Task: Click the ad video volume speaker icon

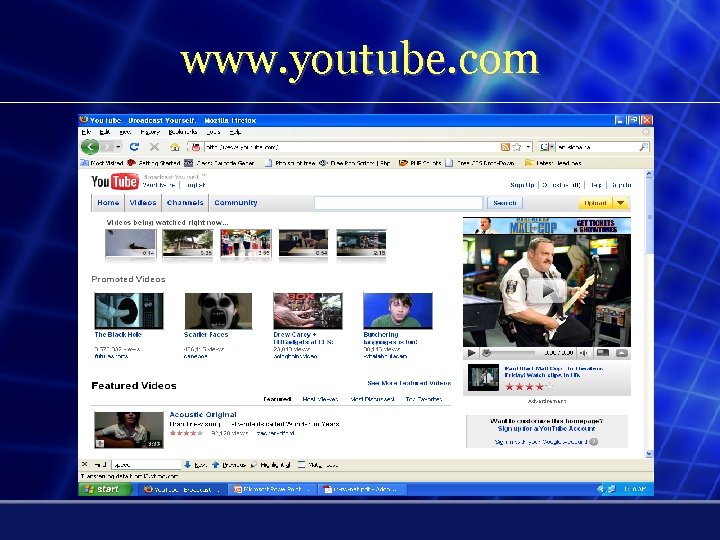Action: (x=584, y=353)
